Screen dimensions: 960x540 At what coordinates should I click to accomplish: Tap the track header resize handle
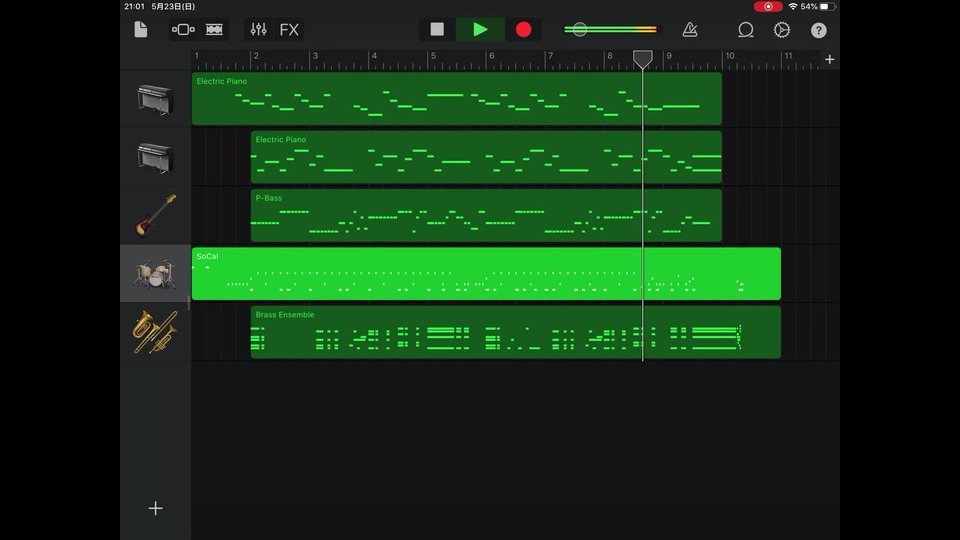click(189, 303)
